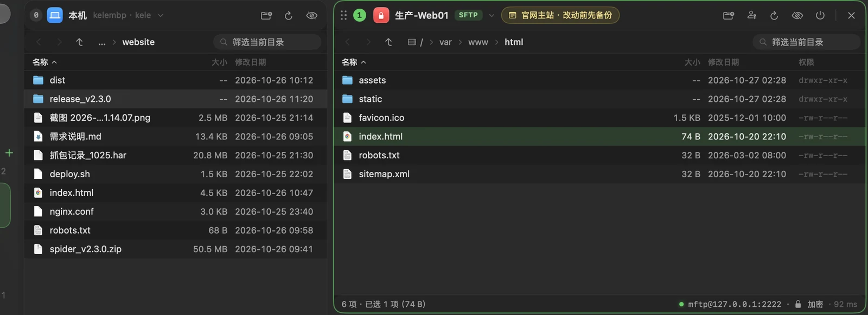
Task: Sort local files by 名称 column
Action: [44, 62]
